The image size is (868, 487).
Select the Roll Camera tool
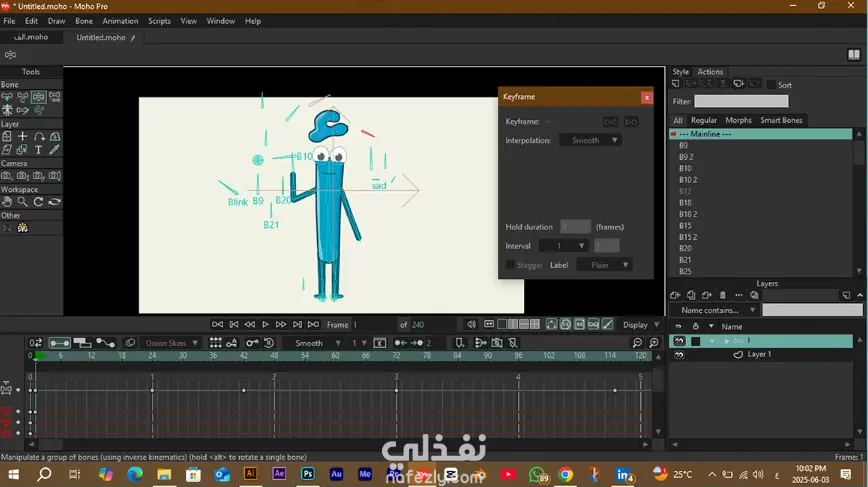(38, 176)
